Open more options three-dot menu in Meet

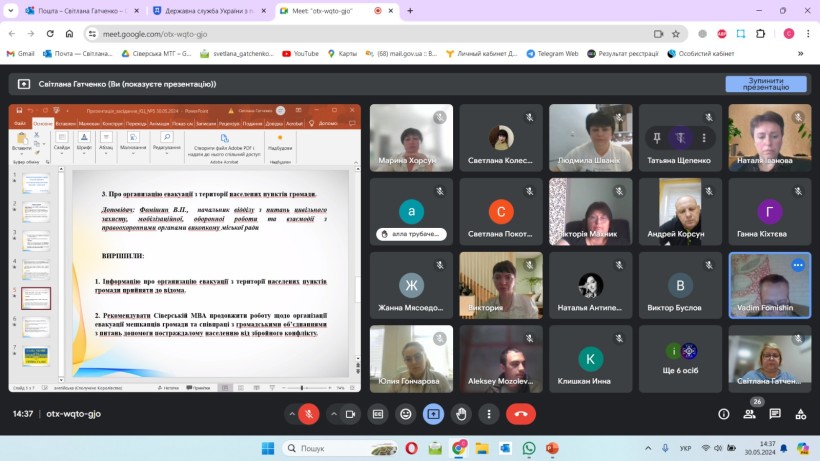[x=489, y=414]
